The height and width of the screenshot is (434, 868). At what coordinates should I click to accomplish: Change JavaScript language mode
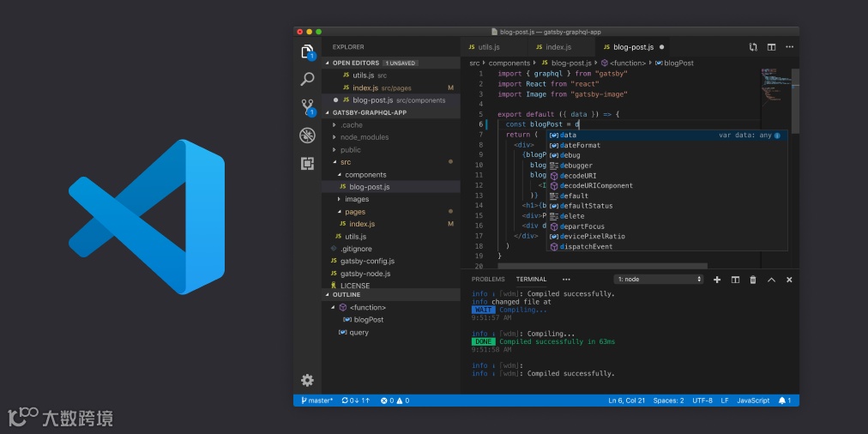pos(753,401)
